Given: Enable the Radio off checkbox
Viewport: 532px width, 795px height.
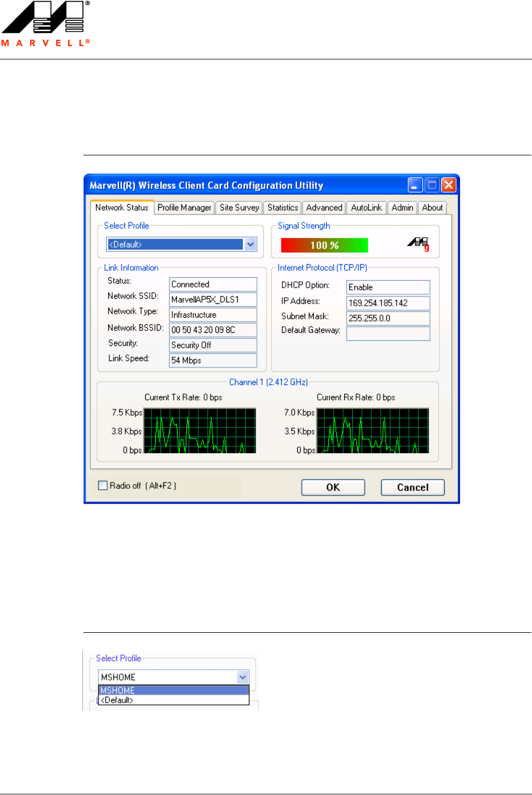Looking at the screenshot, I should pyautogui.click(x=103, y=485).
